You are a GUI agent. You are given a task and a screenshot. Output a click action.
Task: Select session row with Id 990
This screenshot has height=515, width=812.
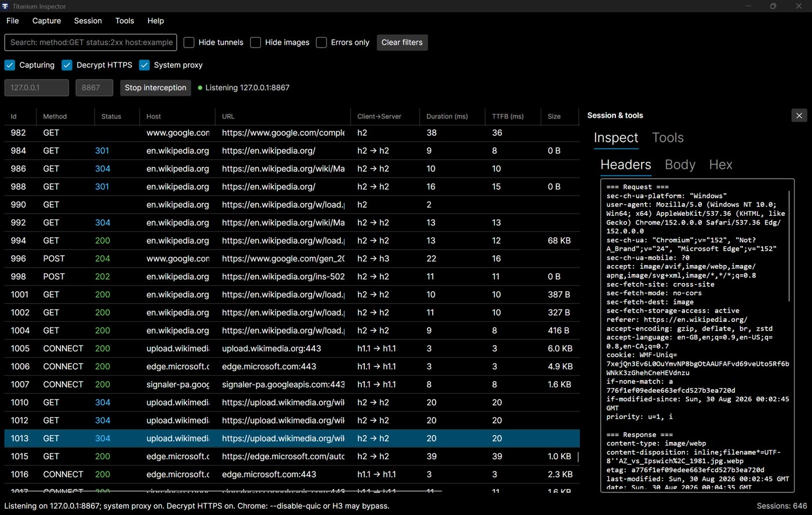coord(292,205)
